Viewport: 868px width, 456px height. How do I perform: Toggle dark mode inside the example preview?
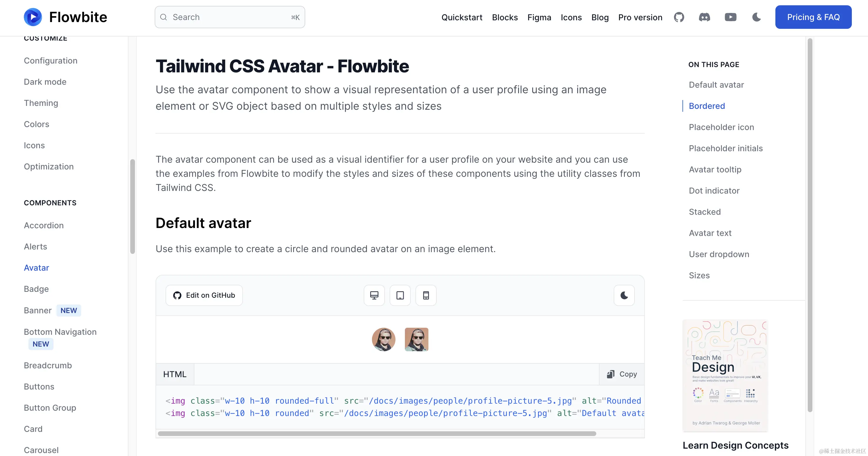coord(624,295)
